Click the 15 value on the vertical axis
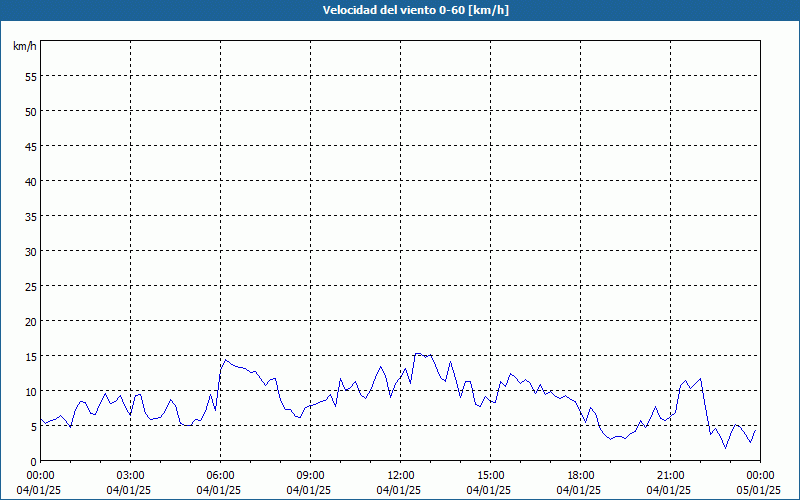 31,357
